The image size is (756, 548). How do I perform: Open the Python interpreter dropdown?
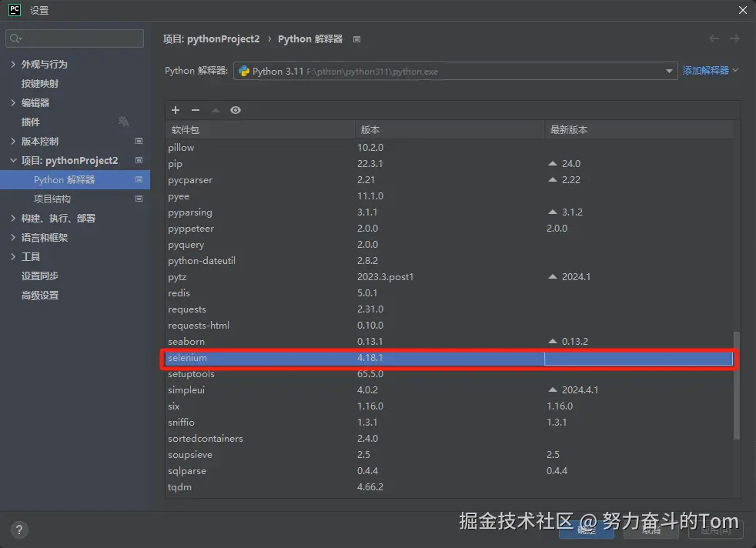456,72
